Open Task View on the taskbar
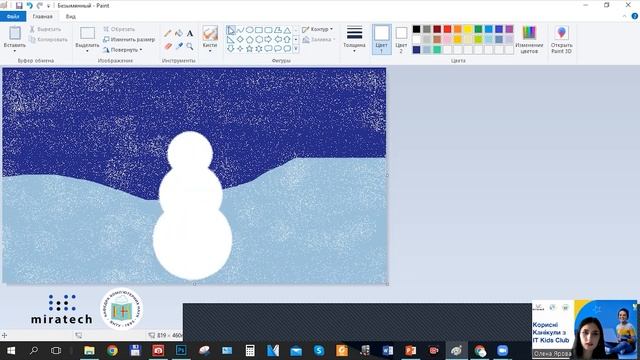Image resolution: width=640 pixels, height=360 pixels. point(56,350)
